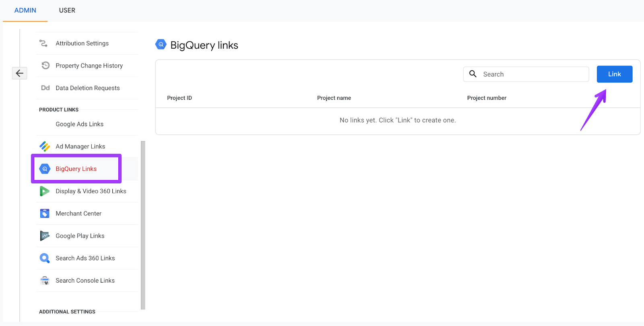Viewport: 644px width, 326px height.
Task: Click the magnifier icon in search box
Action: point(473,74)
